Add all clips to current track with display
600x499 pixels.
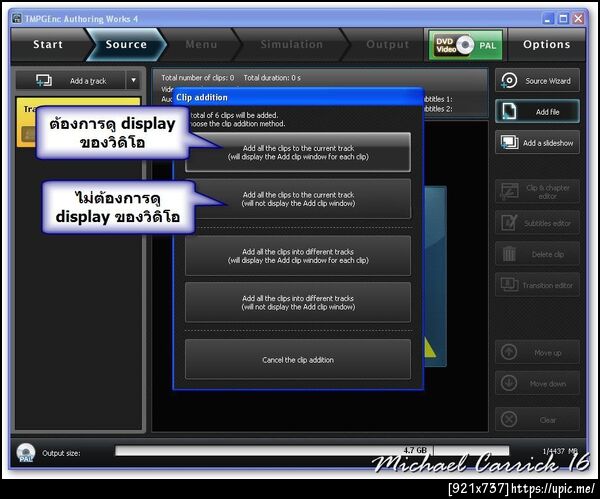pos(298,152)
